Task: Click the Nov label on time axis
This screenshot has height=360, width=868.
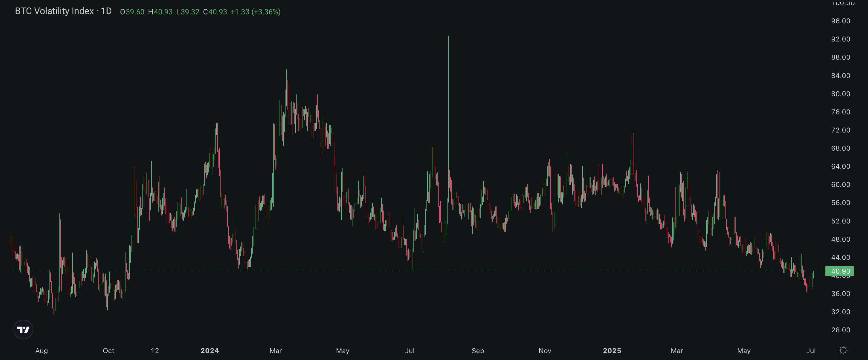Action: (545, 350)
